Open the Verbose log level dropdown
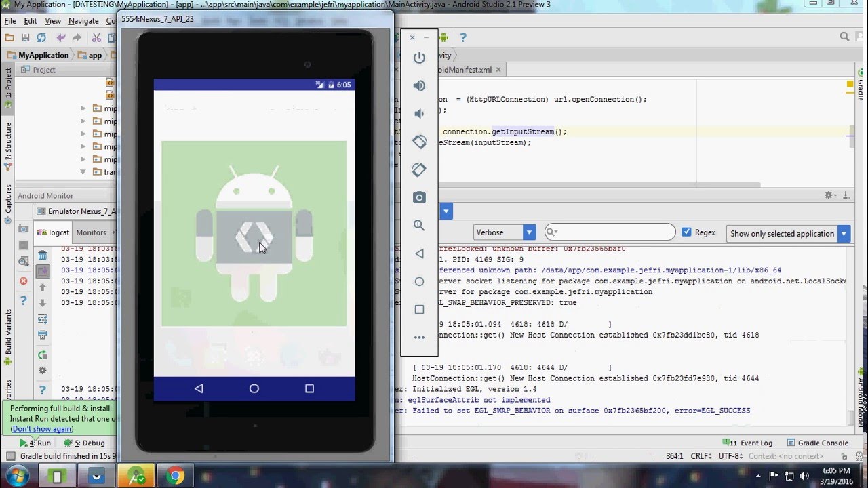 pos(505,232)
